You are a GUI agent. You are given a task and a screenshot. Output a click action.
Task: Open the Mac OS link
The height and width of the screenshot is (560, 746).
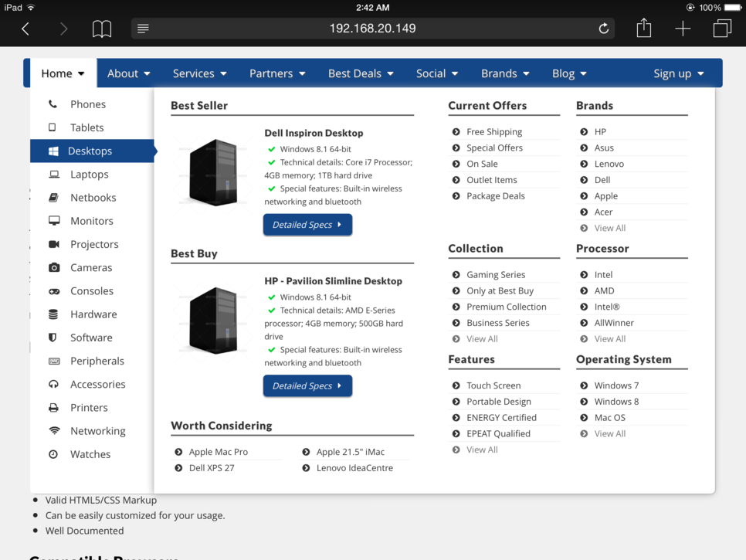(609, 418)
